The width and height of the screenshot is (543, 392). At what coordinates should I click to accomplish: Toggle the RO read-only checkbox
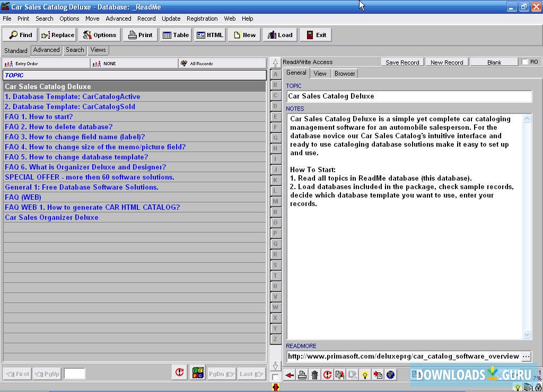[525, 62]
